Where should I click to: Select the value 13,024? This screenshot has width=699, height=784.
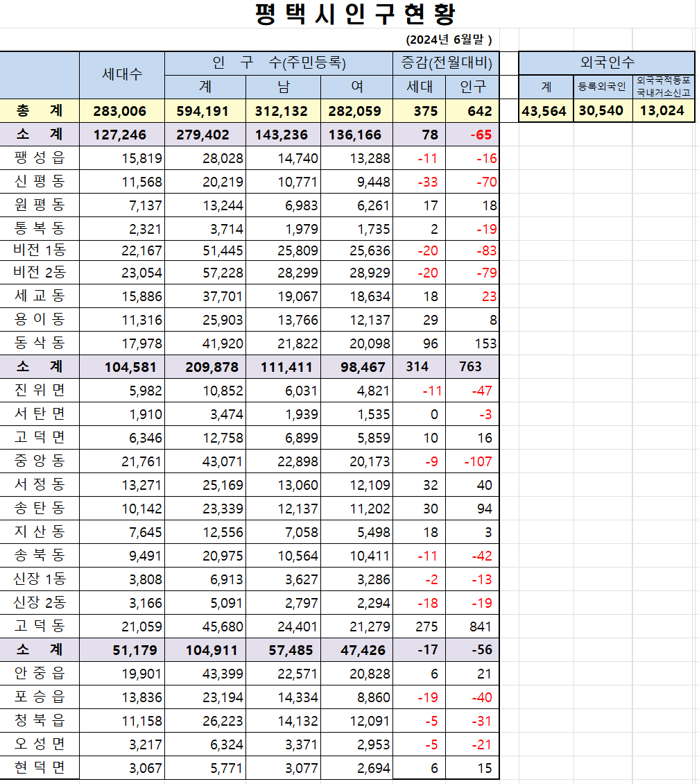[662, 110]
